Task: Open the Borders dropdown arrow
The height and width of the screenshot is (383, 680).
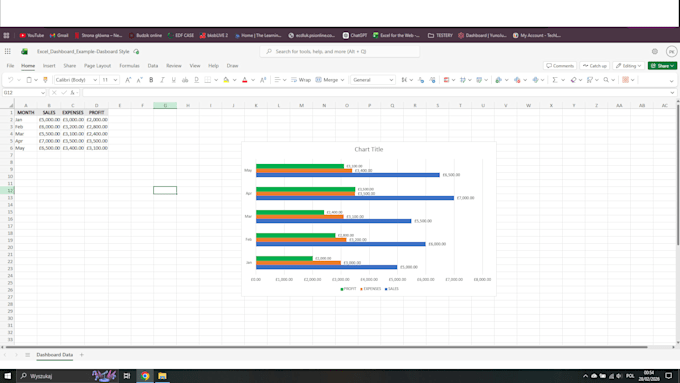Action: (216, 80)
